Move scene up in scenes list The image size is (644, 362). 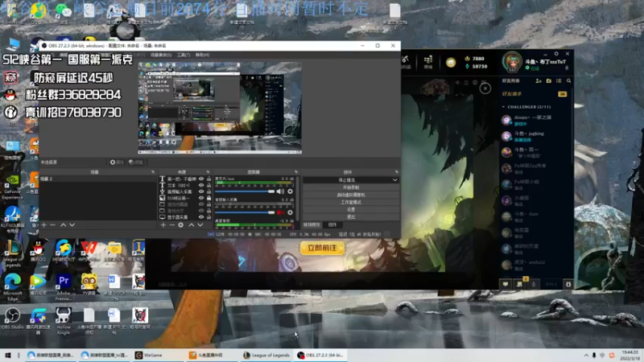pyautogui.click(x=64, y=225)
